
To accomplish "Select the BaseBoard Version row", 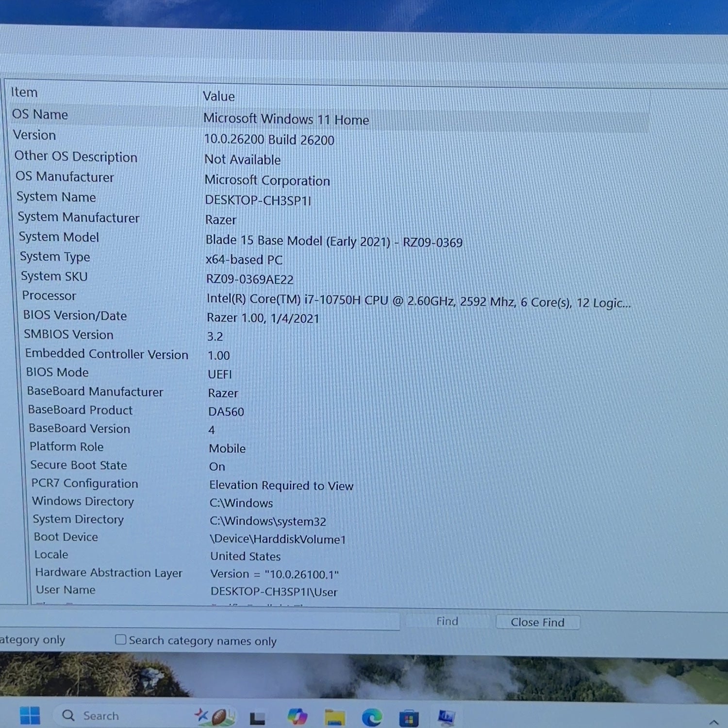I will tap(79, 429).
